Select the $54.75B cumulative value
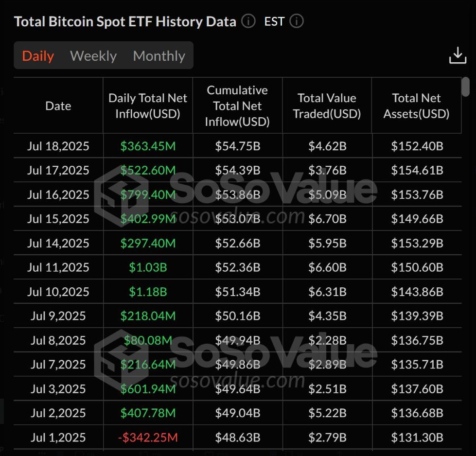This screenshot has width=476, height=456. (x=238, y=146)
